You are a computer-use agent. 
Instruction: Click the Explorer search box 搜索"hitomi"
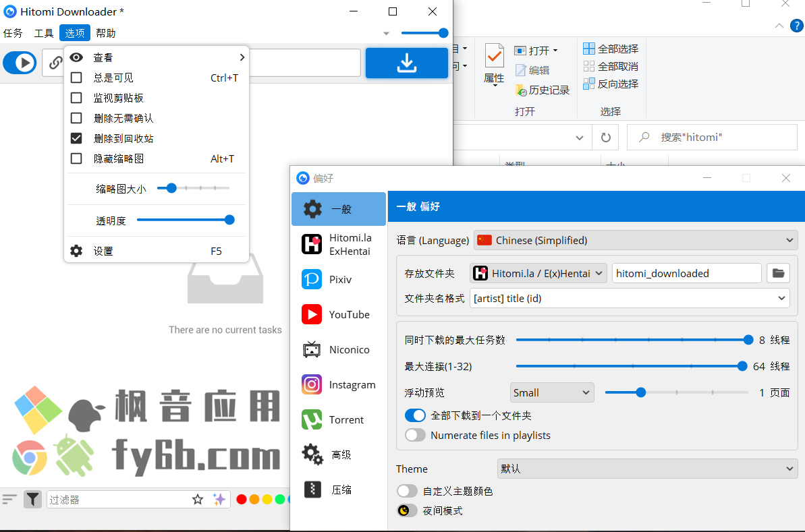[712, 138]
